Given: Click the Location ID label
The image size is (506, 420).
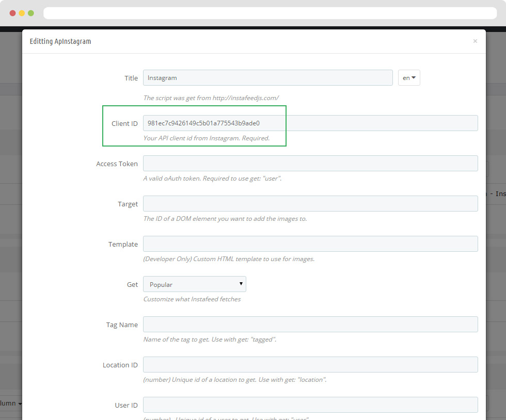Looking at the screenshot, I should point(120,365).
